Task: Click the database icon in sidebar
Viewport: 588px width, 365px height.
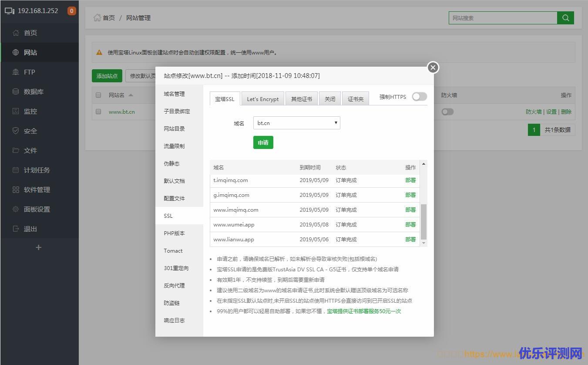Action: coord(16,92)
